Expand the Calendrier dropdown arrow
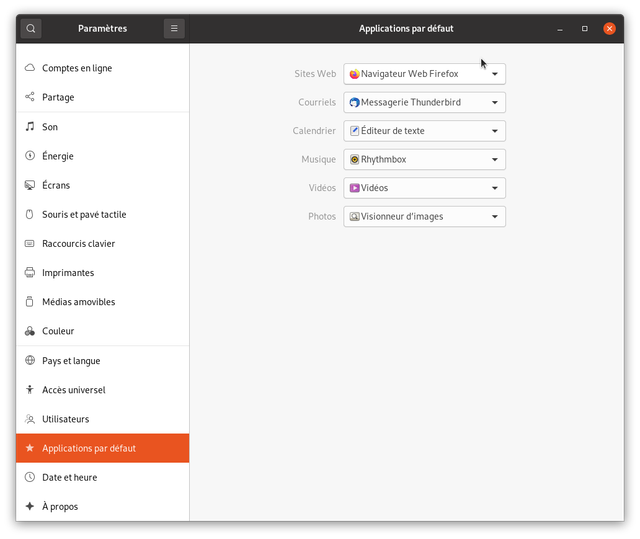The width and height of the screenshot is (640, 539). [x=495, y=131]
